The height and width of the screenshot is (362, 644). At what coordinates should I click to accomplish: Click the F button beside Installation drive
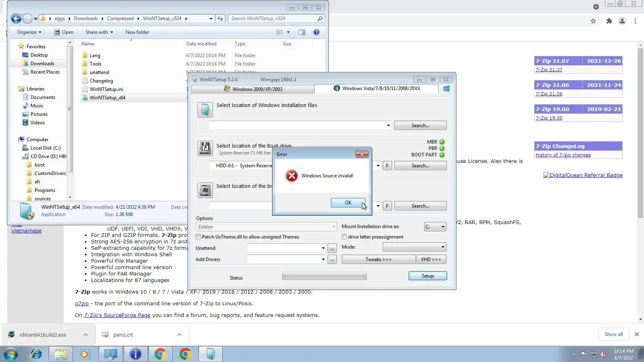point(387,206)
